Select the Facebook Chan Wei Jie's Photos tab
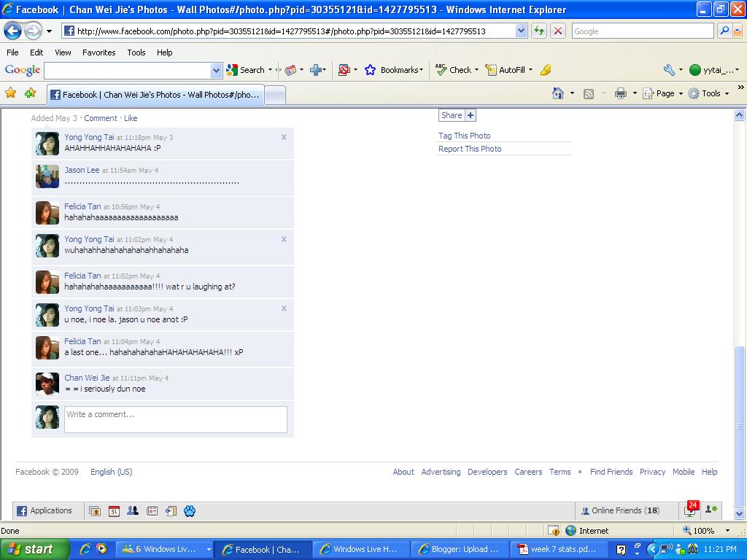747x560 pixels. (155, 94)
